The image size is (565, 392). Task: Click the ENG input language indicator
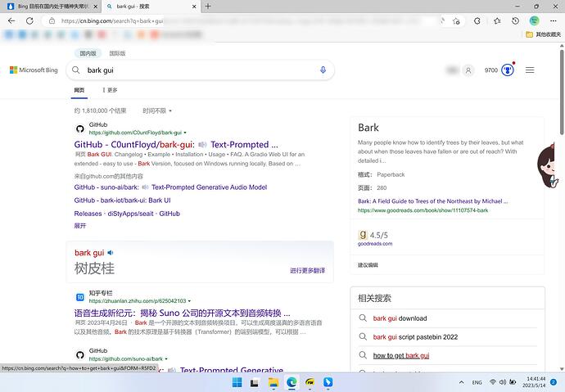tap(477, 382)
